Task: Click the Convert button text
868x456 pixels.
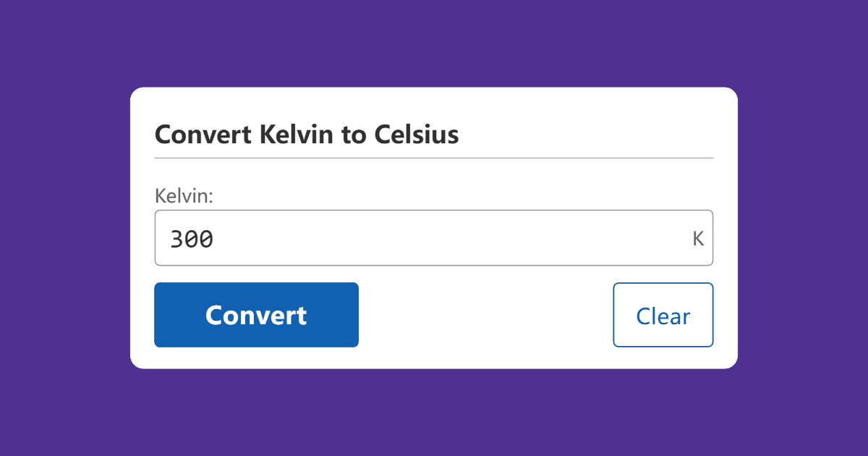Action: click(256, 315)
